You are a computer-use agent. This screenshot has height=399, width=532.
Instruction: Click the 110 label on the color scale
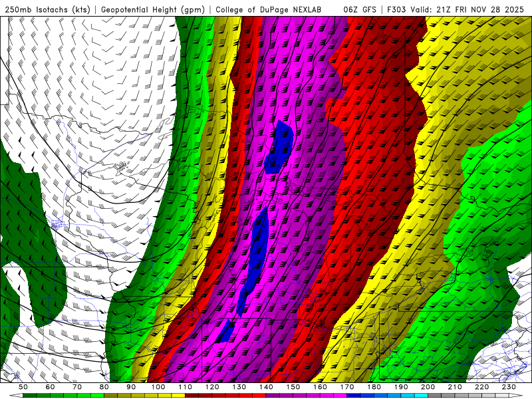click(186, 387)
